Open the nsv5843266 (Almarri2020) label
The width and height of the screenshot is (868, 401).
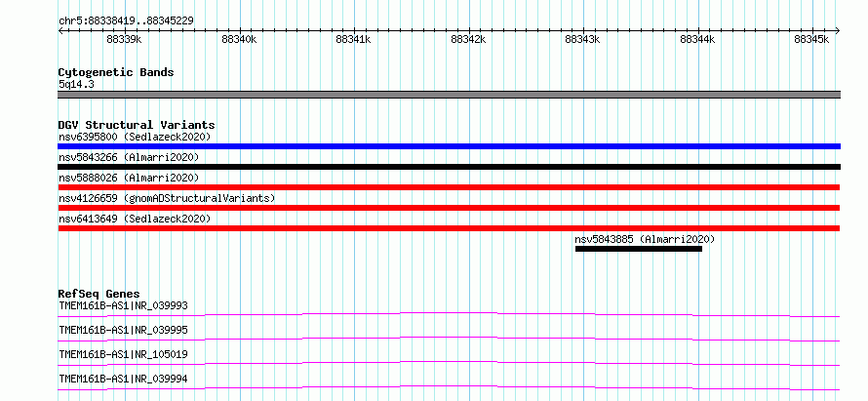coord(129,157)
